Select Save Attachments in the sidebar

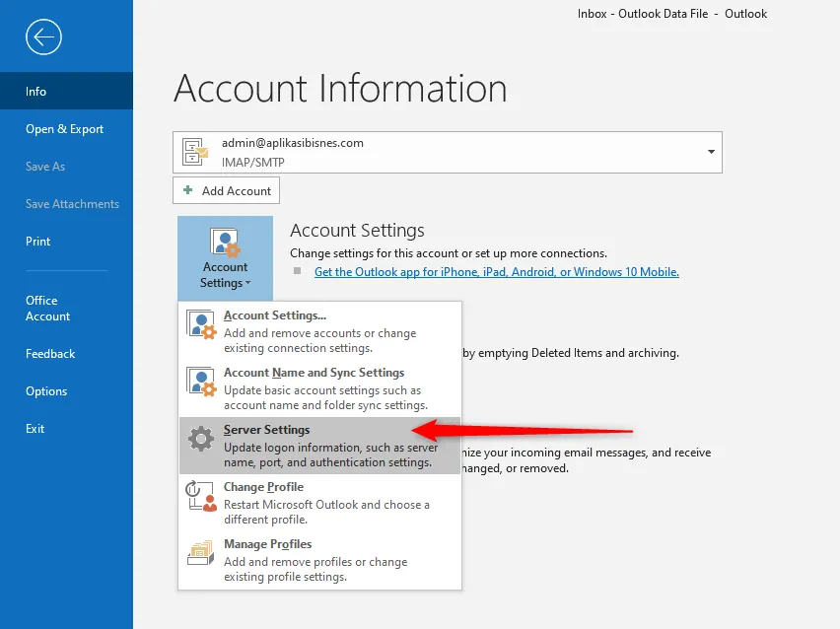[x=66, y=204]
